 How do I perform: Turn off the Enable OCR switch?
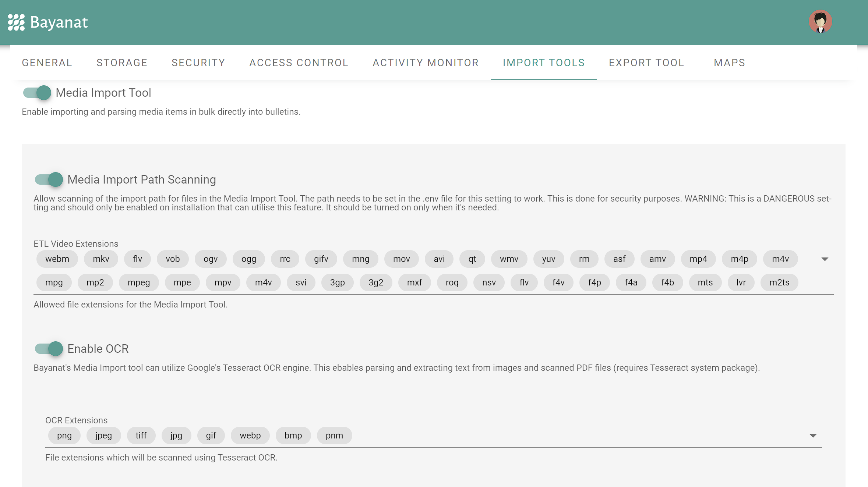point(49,349)
